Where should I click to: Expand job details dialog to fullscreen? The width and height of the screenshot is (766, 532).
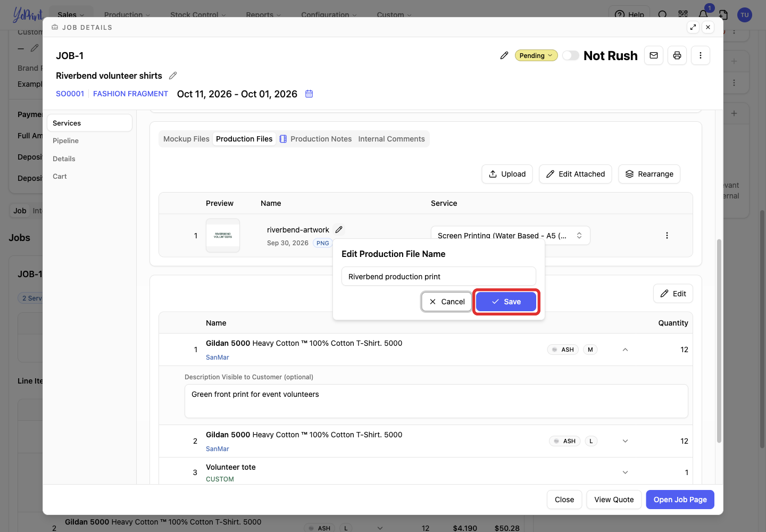693,27
